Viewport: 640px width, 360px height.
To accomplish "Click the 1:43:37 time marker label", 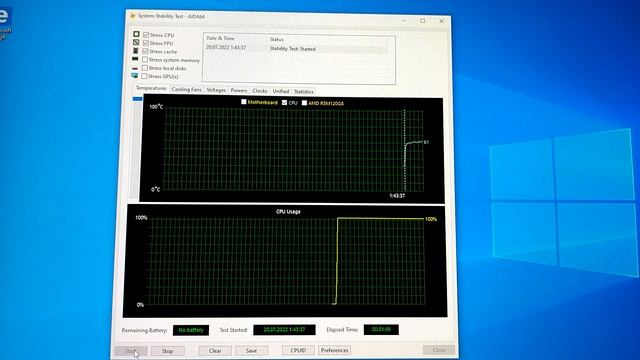I will point(397,196).
